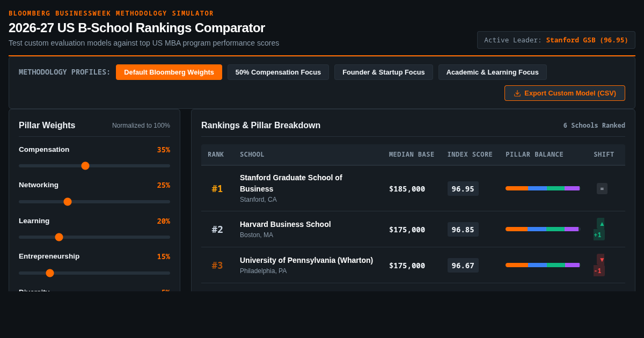The image size is (644, 338).
Task: Click 6 Schools Ranked counter
Action: [x=594, y=126]
